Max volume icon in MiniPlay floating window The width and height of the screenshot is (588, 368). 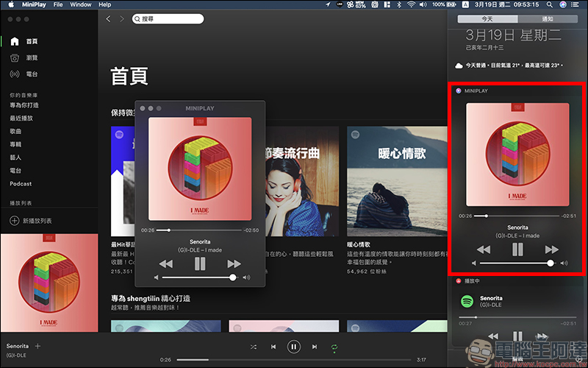tap(246, 277)
